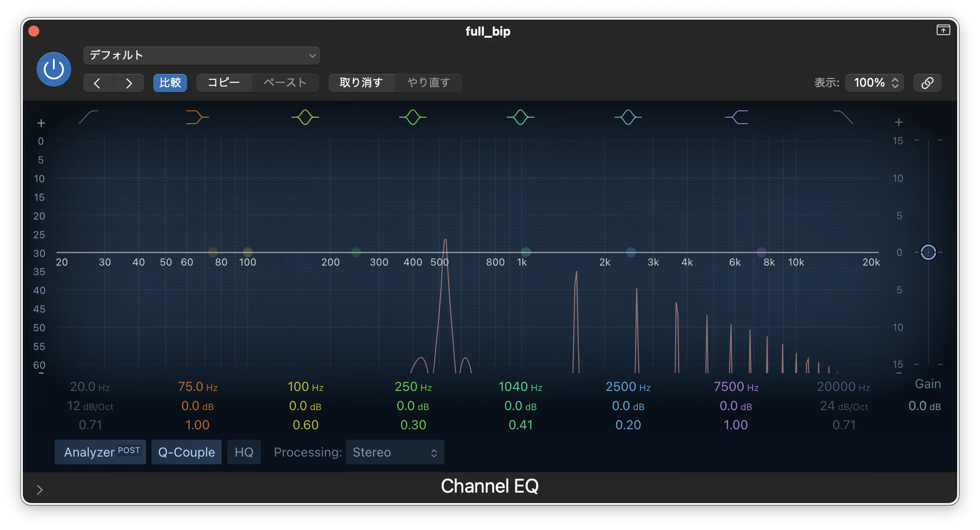Click the 0.30 Q value

[x=413, y=425]
